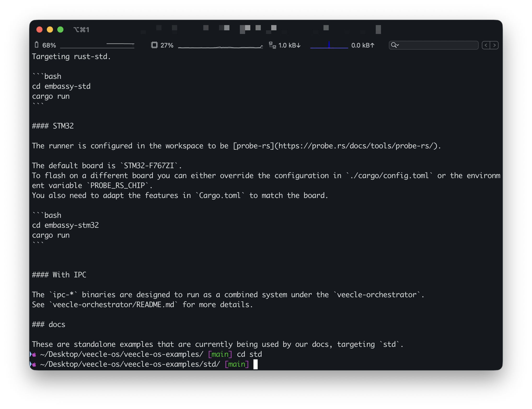Click the search magnifying glass icon
532x409 pixels.
(x=393, y=45)
